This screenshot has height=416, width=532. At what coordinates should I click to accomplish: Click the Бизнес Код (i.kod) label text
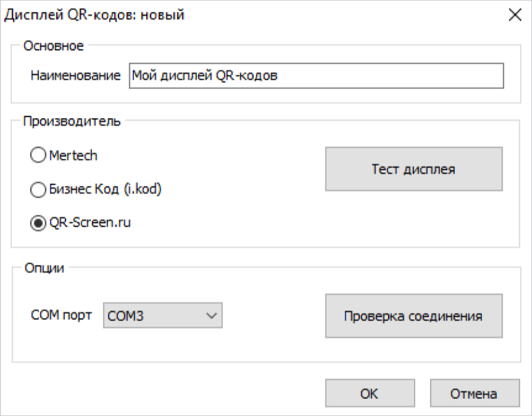pos(105,189)
